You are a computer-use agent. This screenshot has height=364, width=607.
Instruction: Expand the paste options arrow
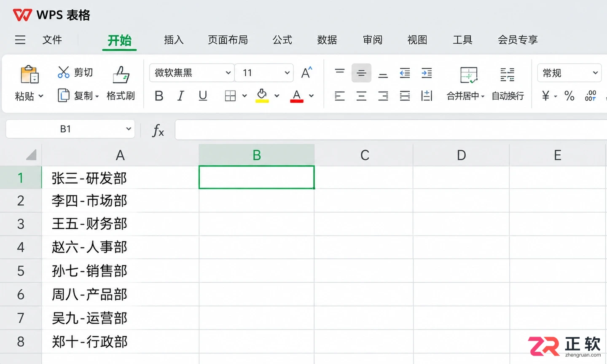click(41, 96)
